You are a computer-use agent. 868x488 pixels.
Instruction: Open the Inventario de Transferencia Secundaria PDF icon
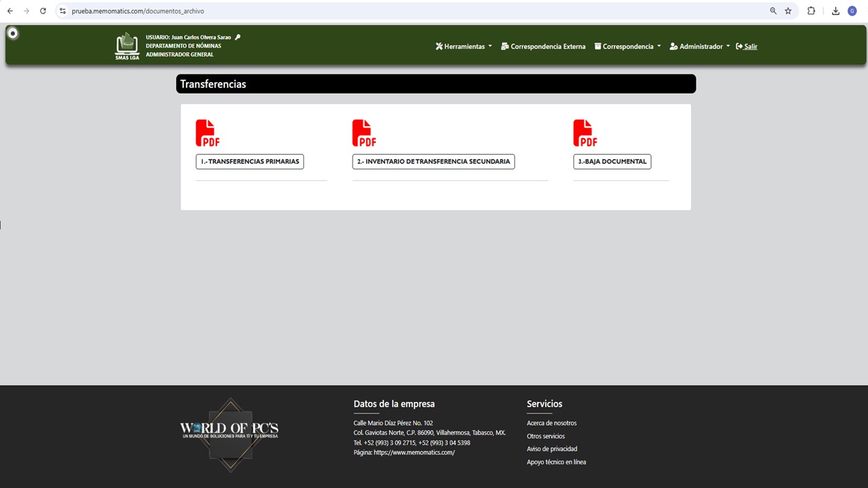pyautogui.click(x=364, y=133)
